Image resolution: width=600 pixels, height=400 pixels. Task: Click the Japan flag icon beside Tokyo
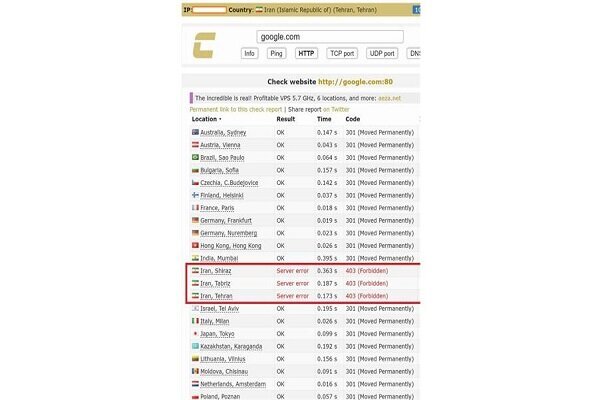(196, 333)
